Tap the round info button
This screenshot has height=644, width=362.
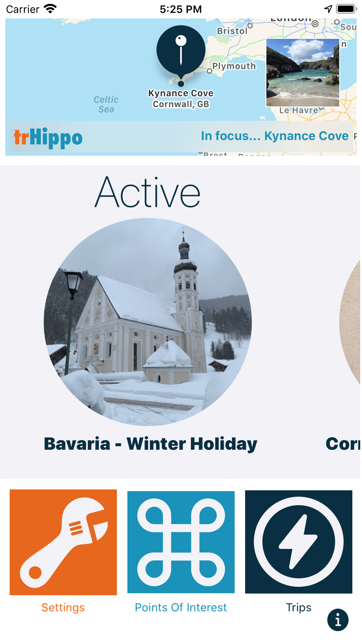click(338, 620)
